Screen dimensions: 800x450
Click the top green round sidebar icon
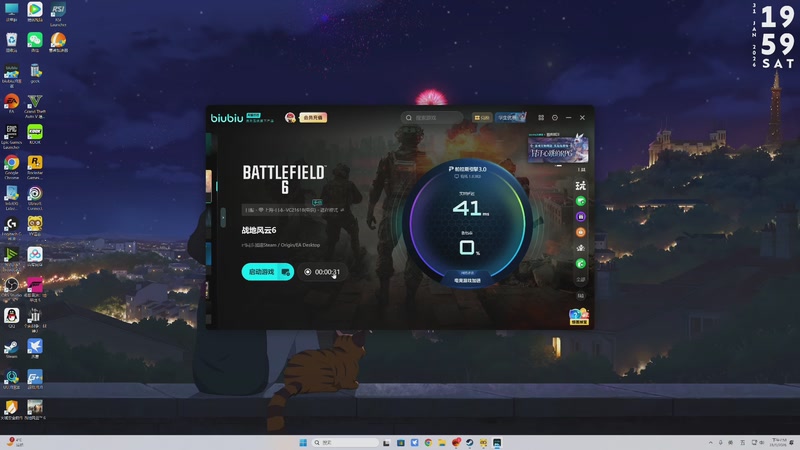[581, 201]
